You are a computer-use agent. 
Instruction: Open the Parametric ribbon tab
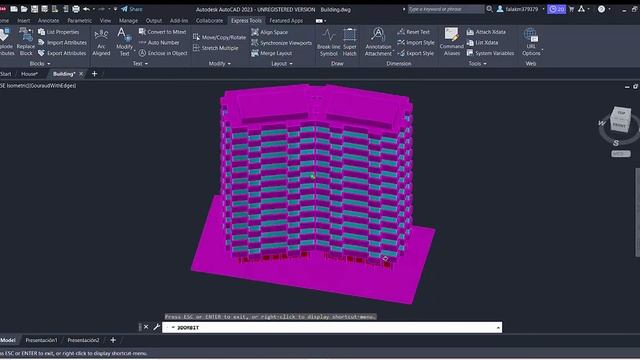(80, 20)
